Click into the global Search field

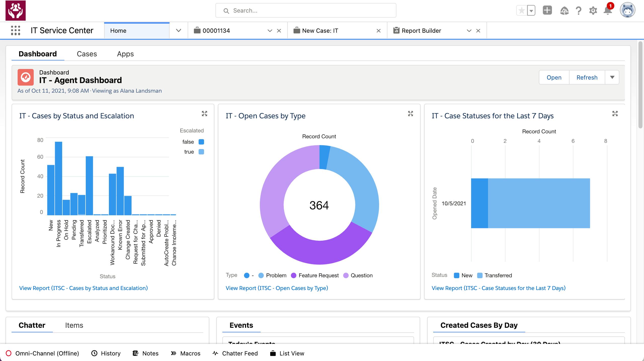pos(306,11)
